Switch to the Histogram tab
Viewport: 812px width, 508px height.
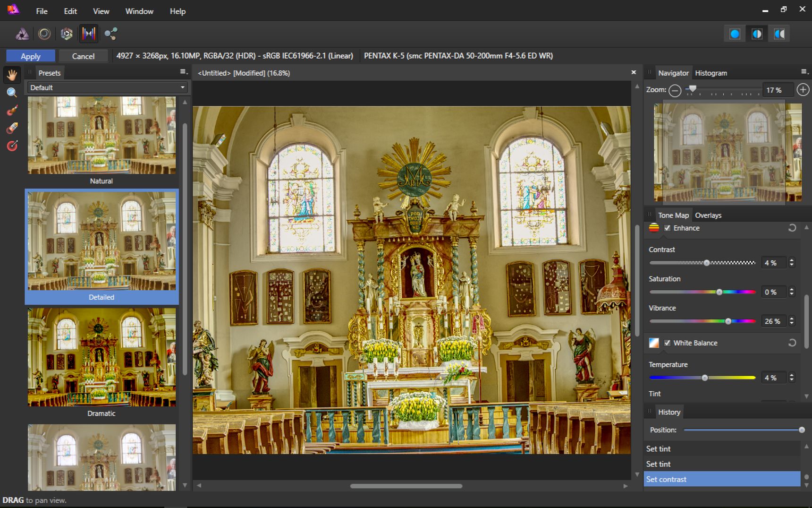pos(711,73)
